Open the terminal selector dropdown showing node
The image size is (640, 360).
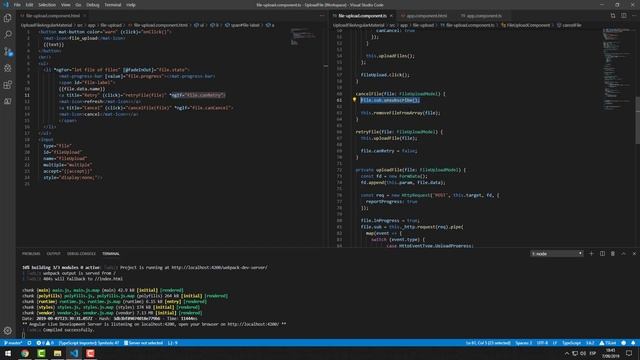(557, 253)
